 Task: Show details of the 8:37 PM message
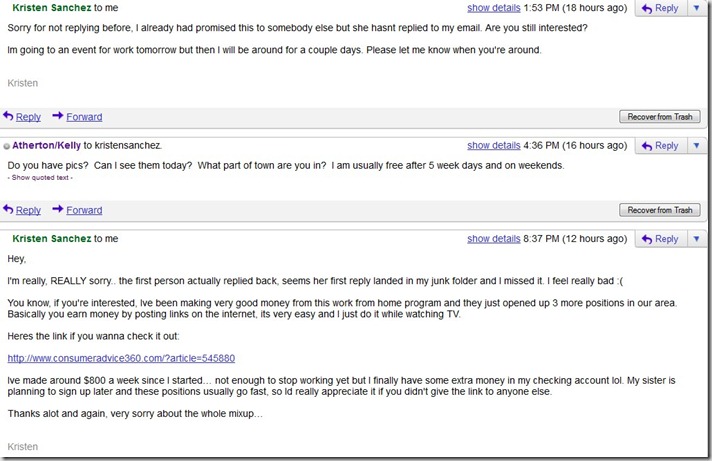pos(493,239)
